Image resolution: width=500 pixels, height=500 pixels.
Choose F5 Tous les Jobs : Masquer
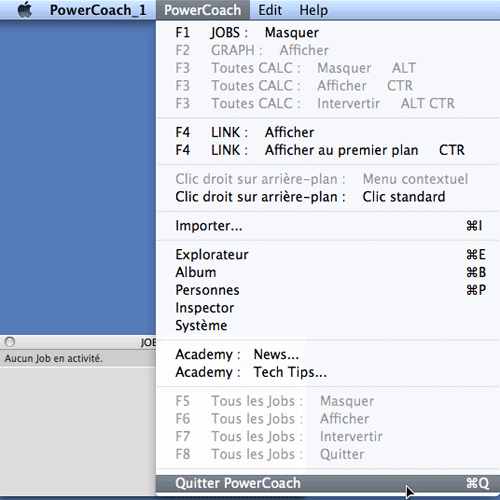point(328,401)
